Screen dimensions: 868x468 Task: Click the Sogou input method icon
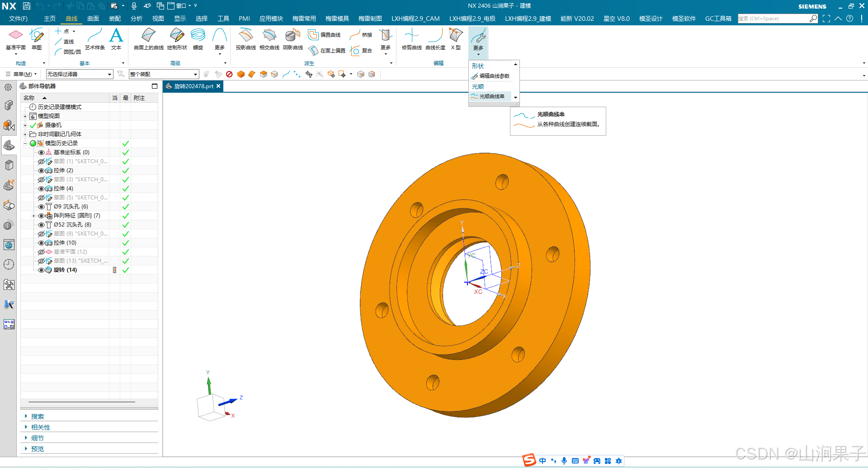click(x=529, y=460)
